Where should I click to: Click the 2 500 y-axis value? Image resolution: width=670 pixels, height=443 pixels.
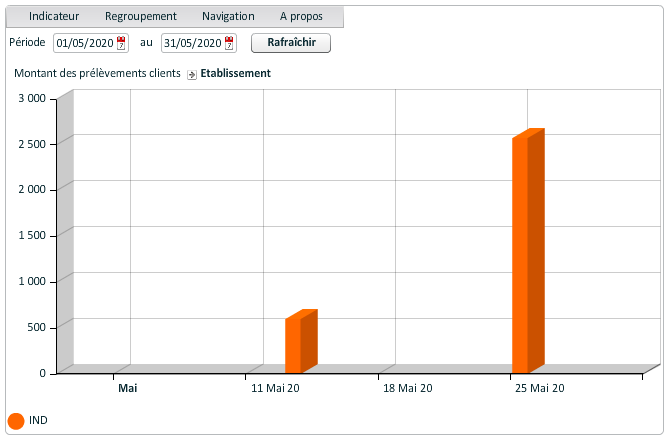pyautogui.click(x=32, y=144)
